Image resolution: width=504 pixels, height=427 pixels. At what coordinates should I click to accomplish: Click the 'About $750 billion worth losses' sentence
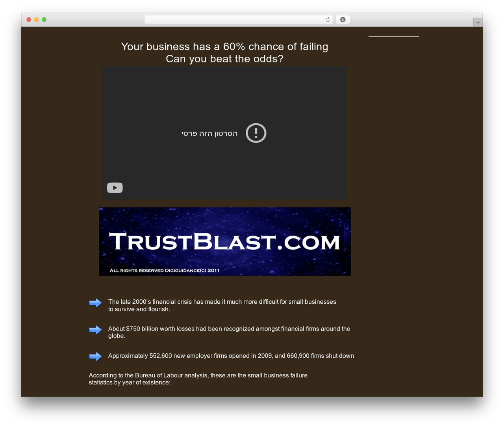coord(229,332)
